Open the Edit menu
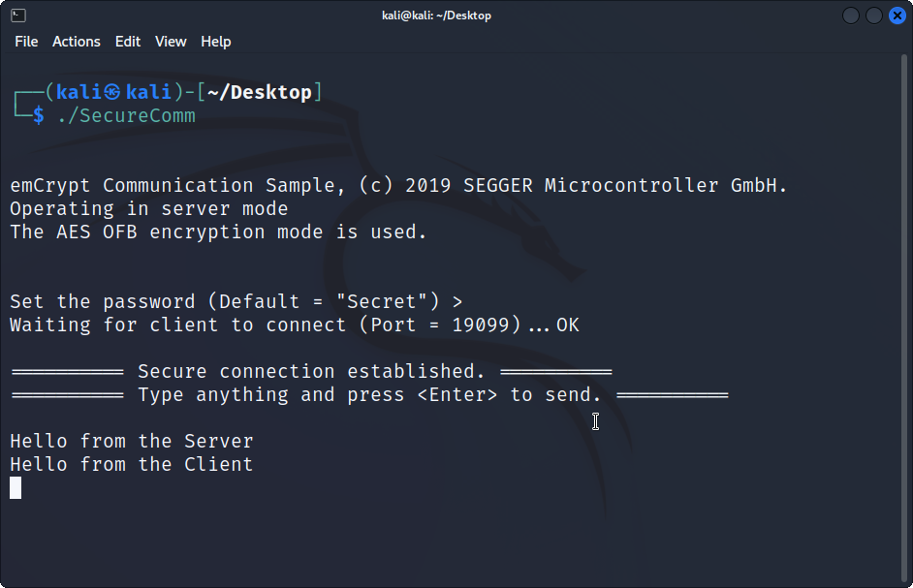913x588 pixels. 128,42
